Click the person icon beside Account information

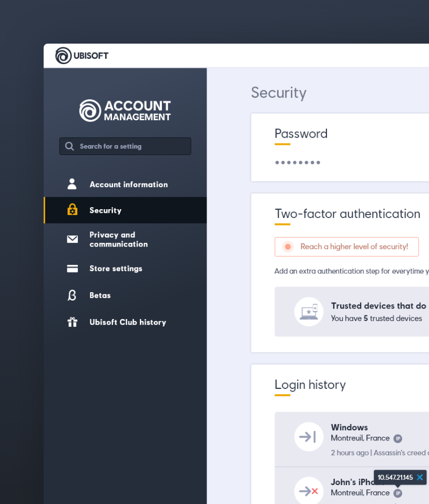tap(72, 184)
